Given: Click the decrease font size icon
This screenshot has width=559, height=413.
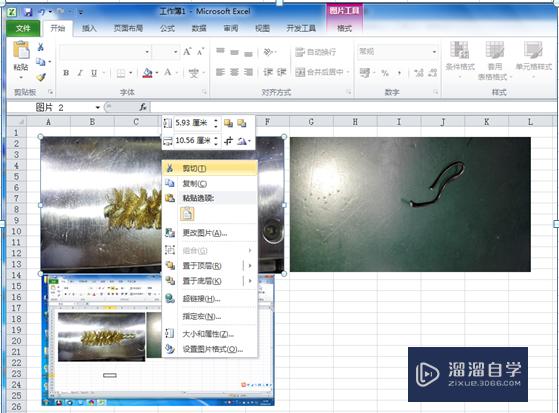Looking at the screenshot, I should [x=201, y=52].
